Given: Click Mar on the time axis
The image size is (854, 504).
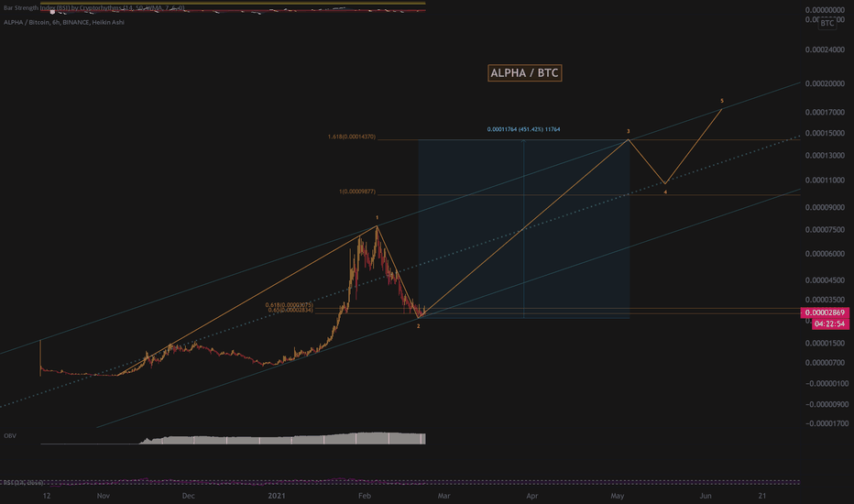Looking at the screenshot, I should point(443,496).
